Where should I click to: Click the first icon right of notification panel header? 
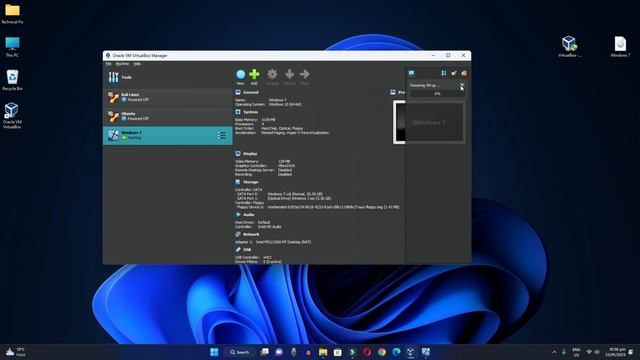pyautogui.click(x=444, y=73)
